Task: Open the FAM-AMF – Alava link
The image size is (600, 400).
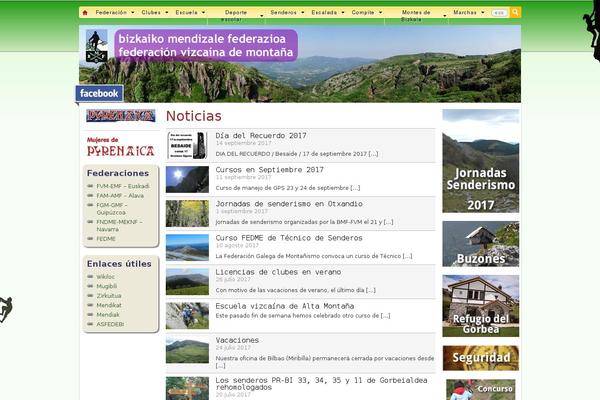Action: 120,196
